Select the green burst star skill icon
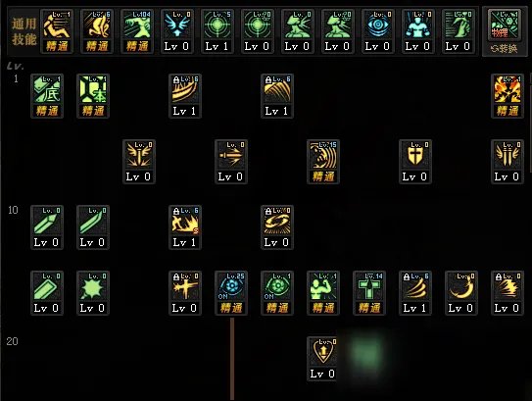The width and height of the screenshot is (532, 401). 93,293
